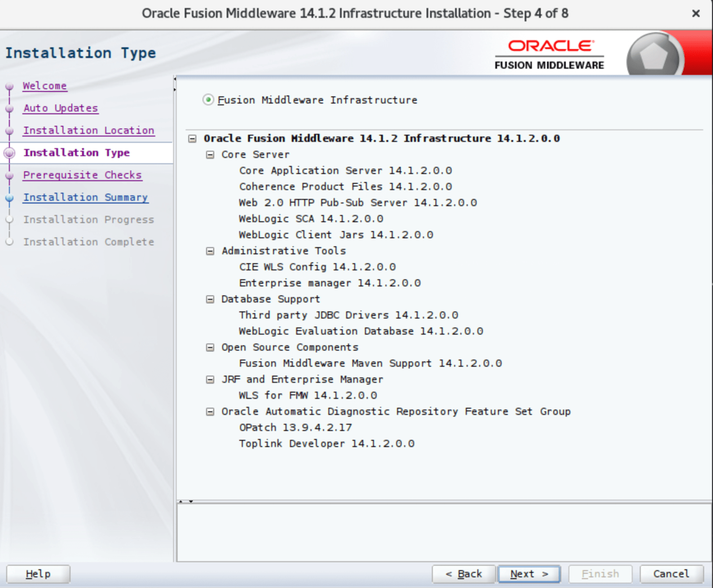Collapse Oracle Automatic Diagnostic Repository Feature Set Group
This screenshot has width=713, height=588.
coord(210,411)
